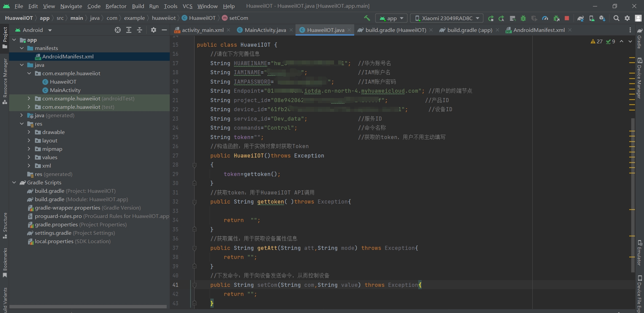
Task: Jump to next highlighted error arrow
Action: point(630,41)
